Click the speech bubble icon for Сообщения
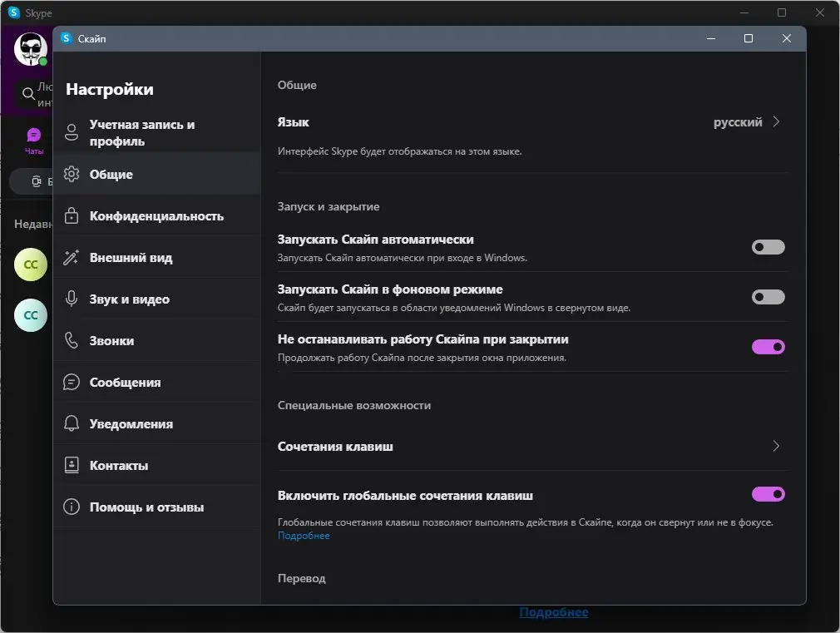 pyautogui.click(x=72, y=382)
